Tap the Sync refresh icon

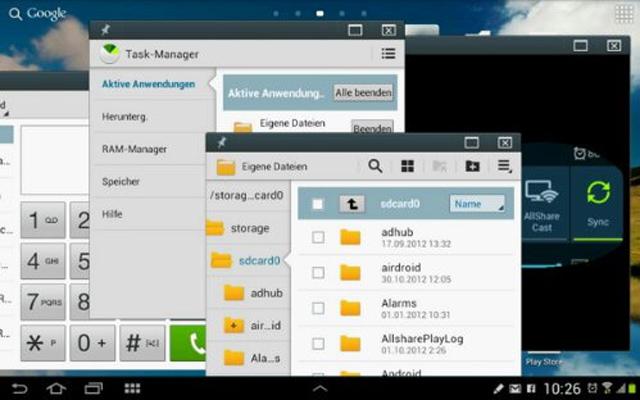pyautogui.click(x=599, y=193)
